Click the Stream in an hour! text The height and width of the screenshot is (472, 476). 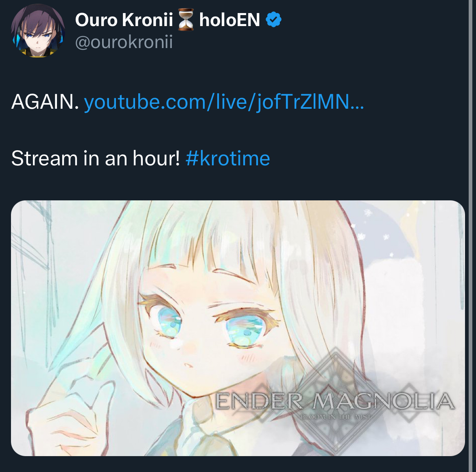point(96,158)
